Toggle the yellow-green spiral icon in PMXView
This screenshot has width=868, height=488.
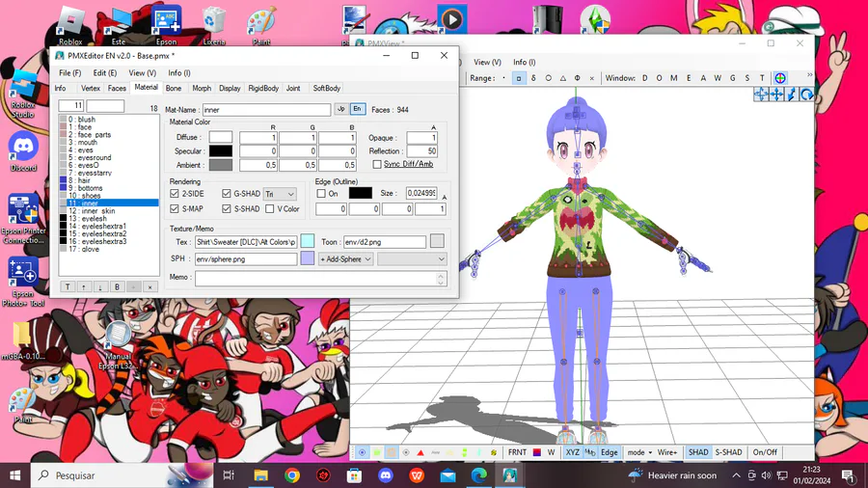click(x=493, y=452)
